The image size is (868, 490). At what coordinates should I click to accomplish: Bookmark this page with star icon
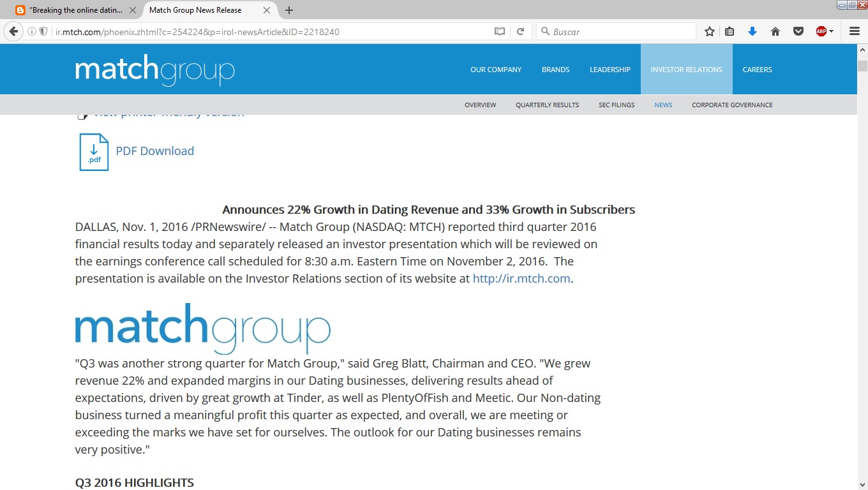click(x=709, y=31)
